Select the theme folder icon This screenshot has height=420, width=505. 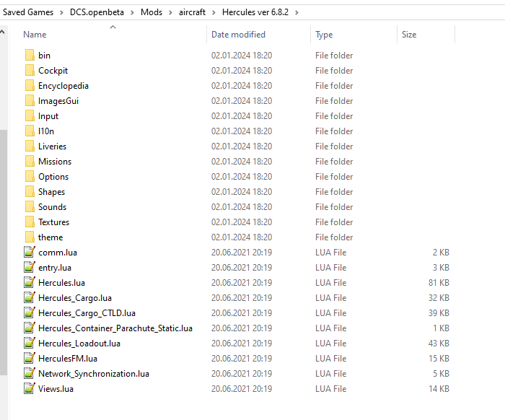pos(30,237)
